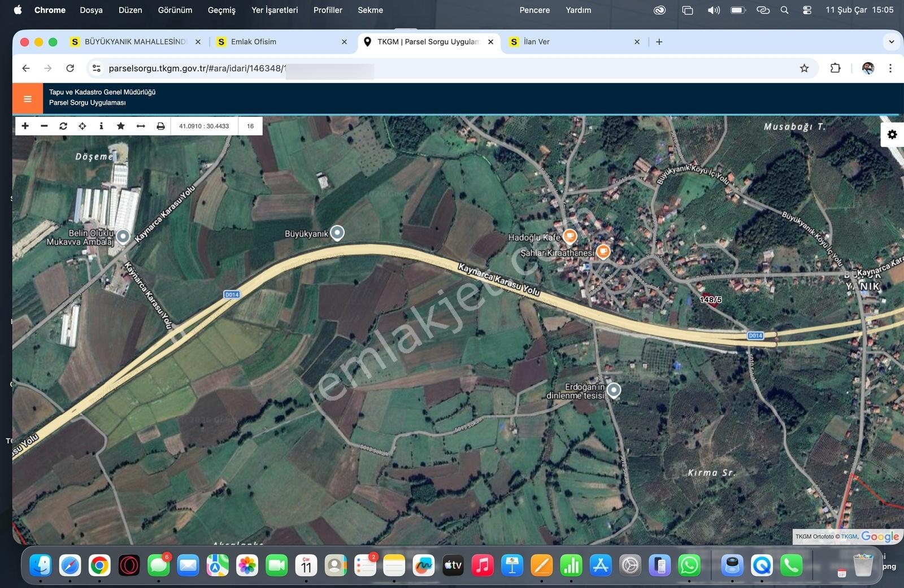The height and width of the screenshot is (588, 904).
Task: Open System Settings from the Dock
Action: 630,565
